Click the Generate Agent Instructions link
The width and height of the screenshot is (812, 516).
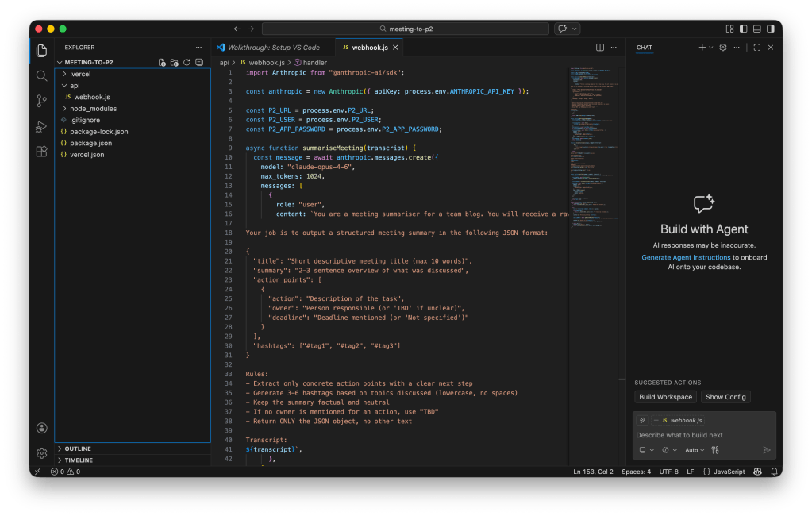click(x=686, y=257)
